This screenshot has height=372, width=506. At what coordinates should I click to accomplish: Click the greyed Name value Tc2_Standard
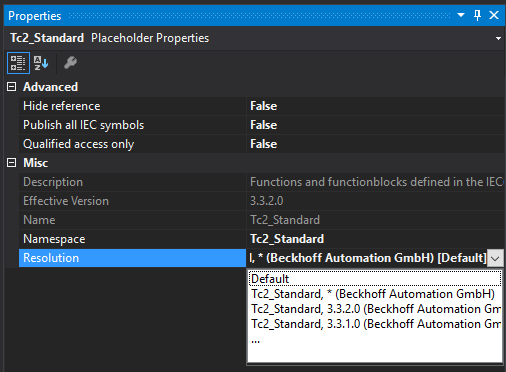tap(285, 220)
